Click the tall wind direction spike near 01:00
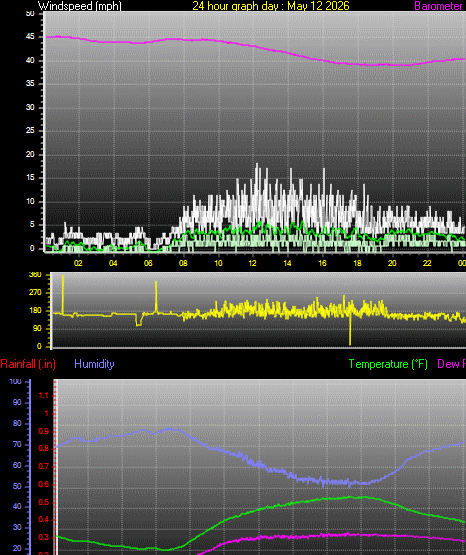The image size is (466, 555). pos(63,294)
